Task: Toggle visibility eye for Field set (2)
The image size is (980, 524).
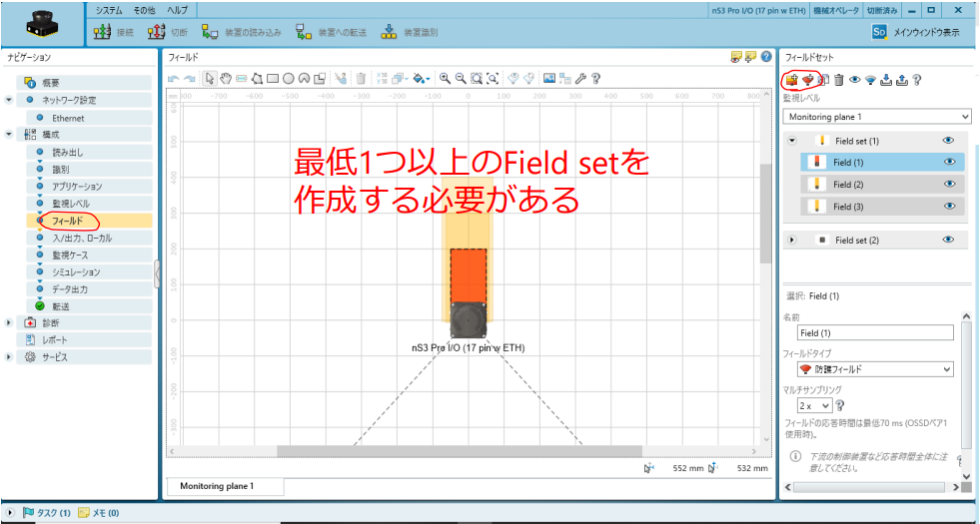Action: pyautogui.click(x=948, y=240)
